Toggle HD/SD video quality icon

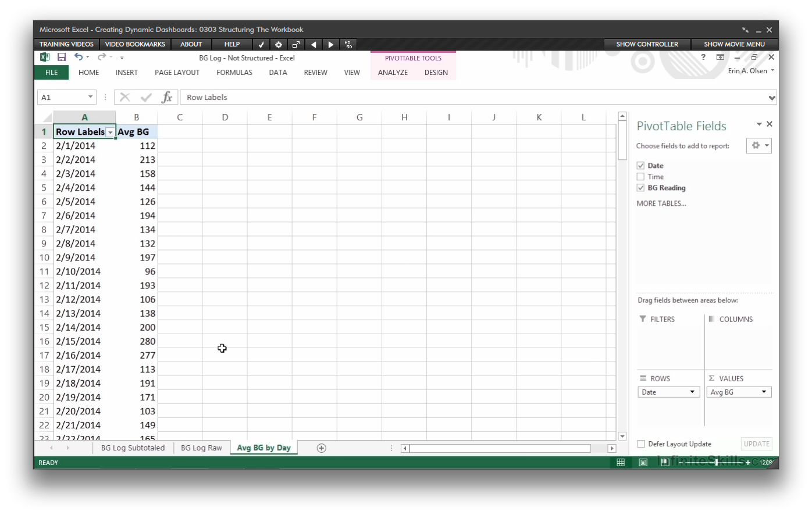pos(348,44)
